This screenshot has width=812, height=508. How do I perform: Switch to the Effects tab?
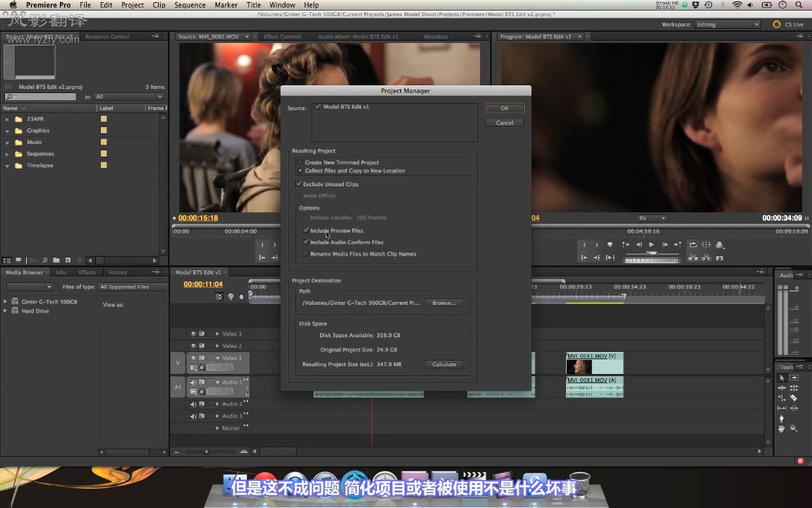coord(87,272)
